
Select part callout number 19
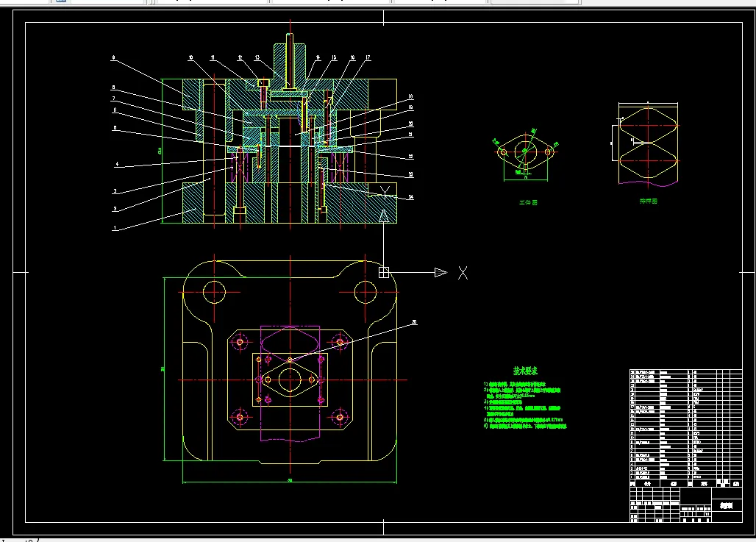click(x=411, y=107)
